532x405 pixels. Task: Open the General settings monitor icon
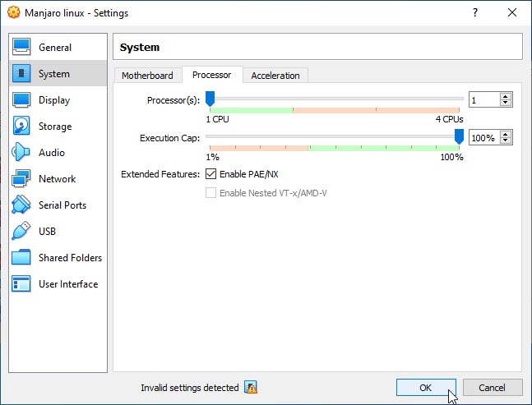coord(21,47)
